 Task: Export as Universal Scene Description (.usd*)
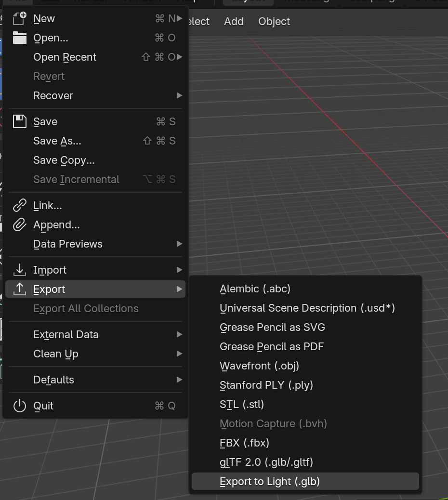tap(305, 308)
